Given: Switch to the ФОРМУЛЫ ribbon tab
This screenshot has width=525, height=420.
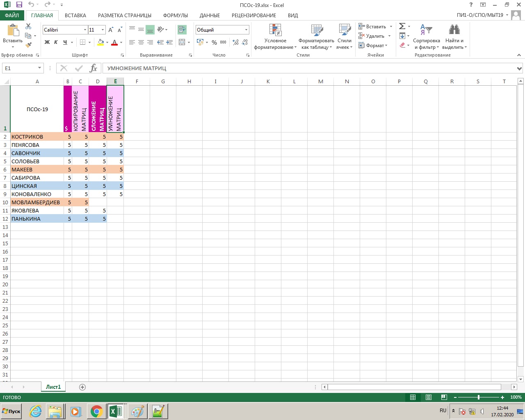Looking at the screenshot, I should (x=175, y=15).
